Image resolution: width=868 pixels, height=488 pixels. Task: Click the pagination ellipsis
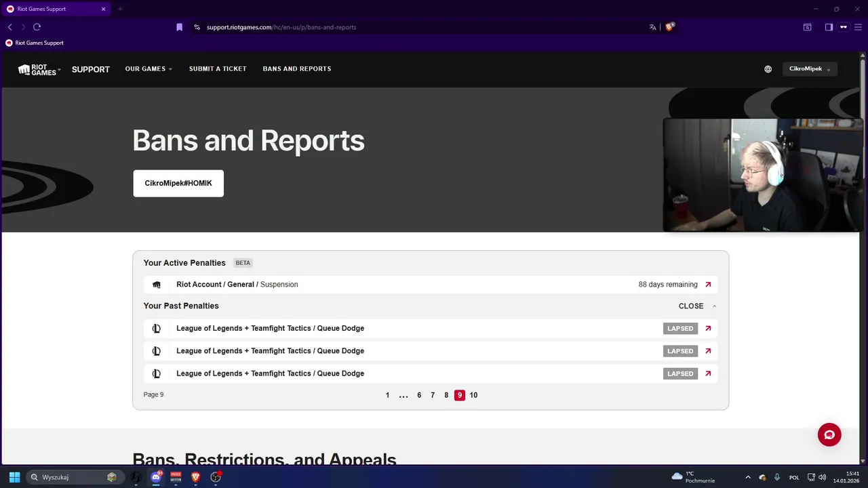click(x=403, y=396)
